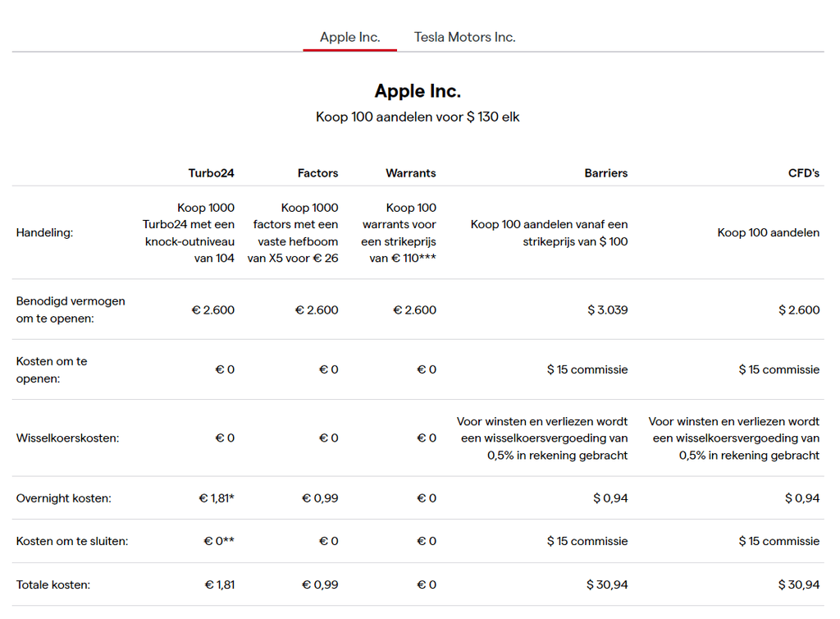Switch to the Apple Inc. tab
840x619 pixels.
click(349, 37)
